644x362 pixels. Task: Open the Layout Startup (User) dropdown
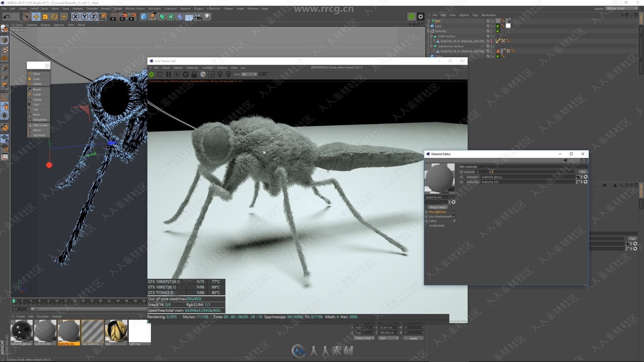(x=622, y=8)
